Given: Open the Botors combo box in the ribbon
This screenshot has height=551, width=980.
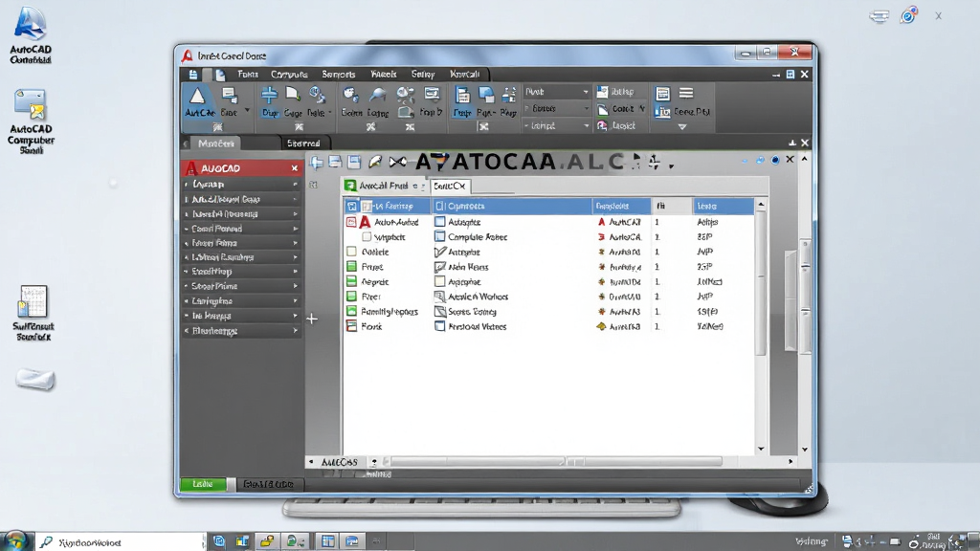Looking at the screenshot, I should coord(557,109).
